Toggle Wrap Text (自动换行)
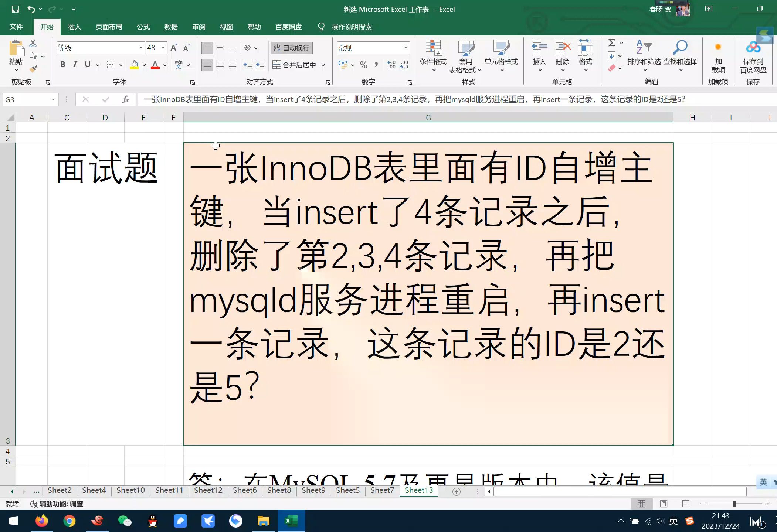 292,48
